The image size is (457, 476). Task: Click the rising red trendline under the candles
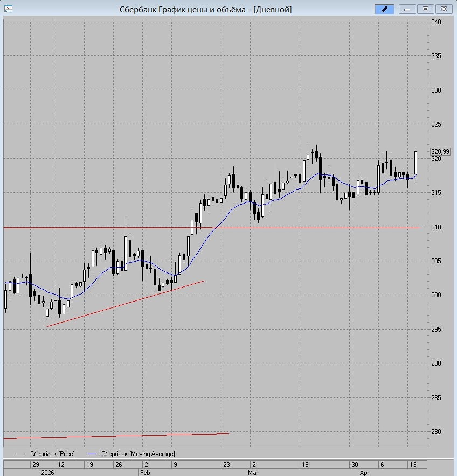point(125,304)
